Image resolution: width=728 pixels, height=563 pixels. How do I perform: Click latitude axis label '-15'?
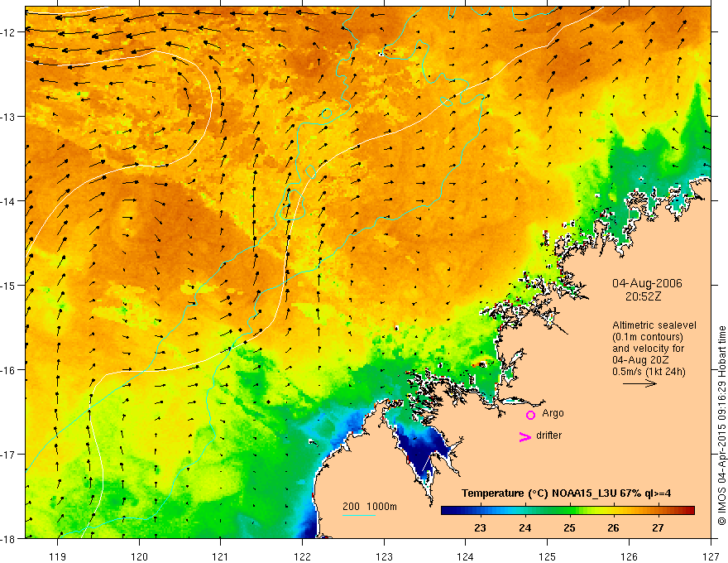pyautogui.click(x=10, y=286)
